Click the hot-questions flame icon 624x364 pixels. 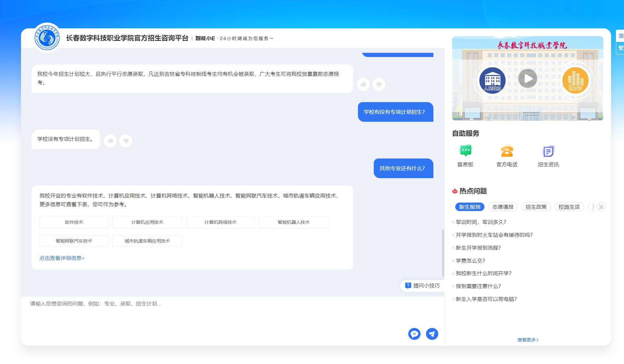[x=455, y=191]
